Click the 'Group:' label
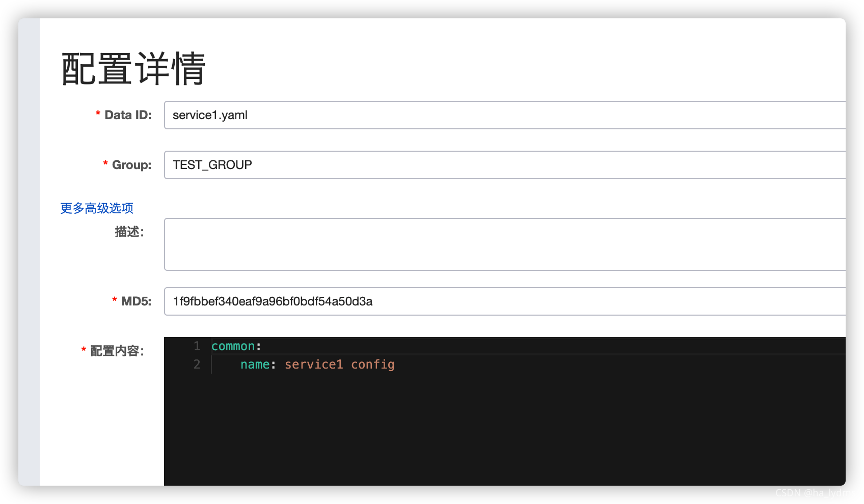Image resolution: width=864 pixels, height=504 pixels. tap(131, 165)
